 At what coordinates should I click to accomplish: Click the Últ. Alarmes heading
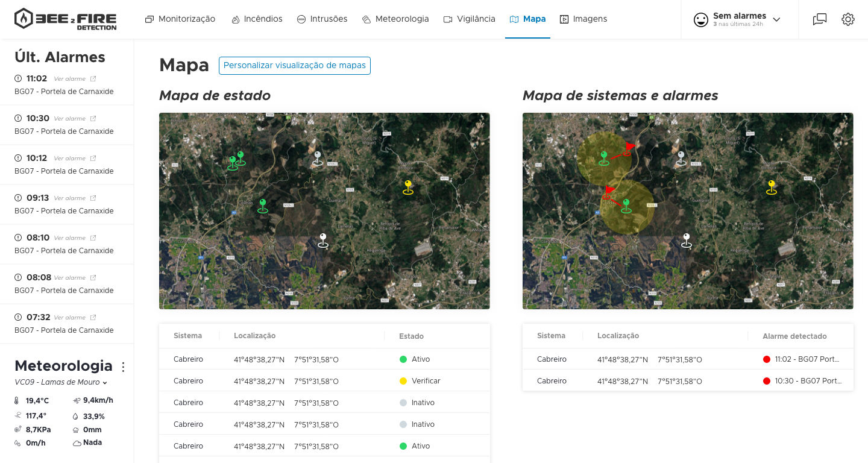point(60,57)
